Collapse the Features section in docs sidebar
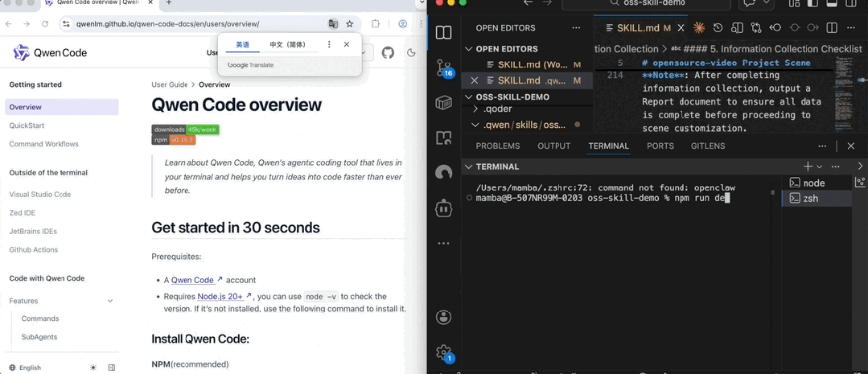868x374 pixels. coord(109,301)
